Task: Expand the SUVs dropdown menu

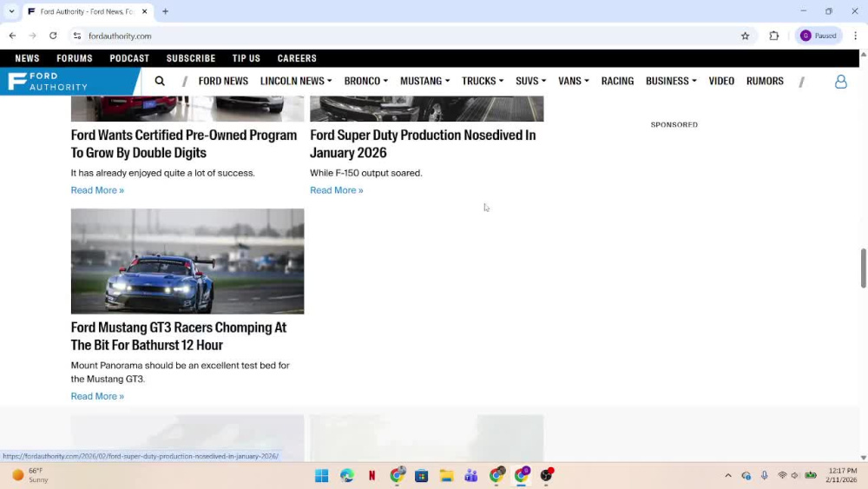Action: click(531, 81)
